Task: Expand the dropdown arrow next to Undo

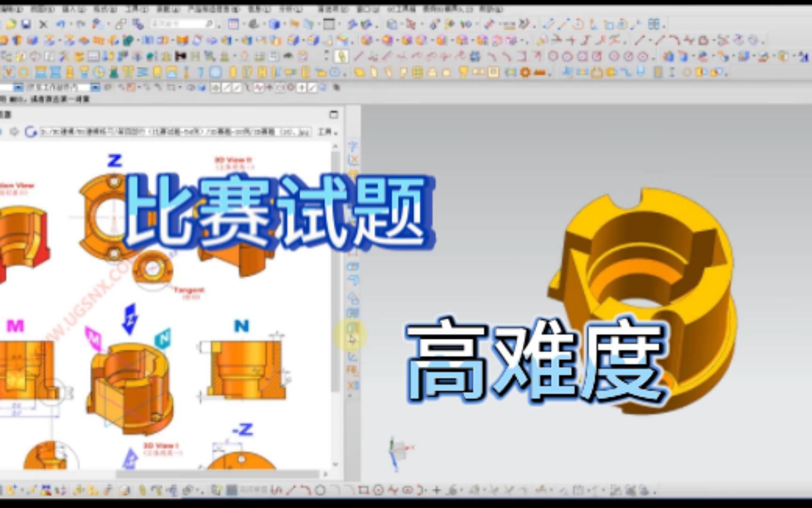Action: [70, 22]
